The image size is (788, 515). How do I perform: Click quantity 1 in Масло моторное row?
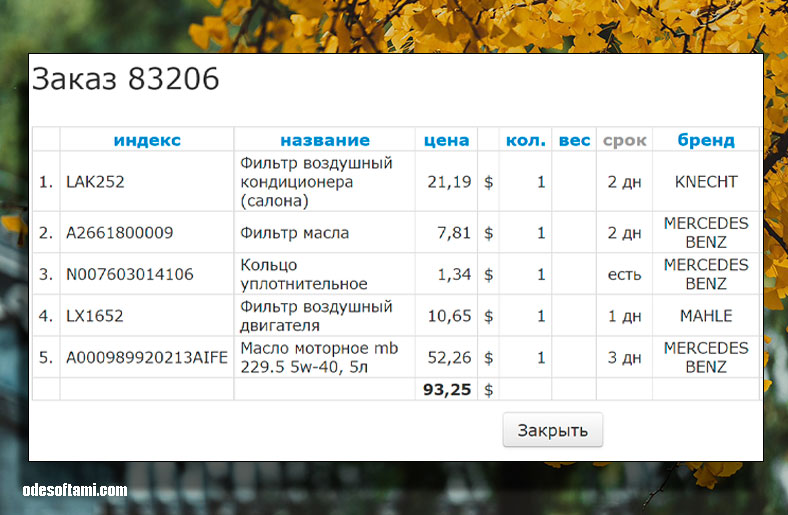[x=541, y=357]
